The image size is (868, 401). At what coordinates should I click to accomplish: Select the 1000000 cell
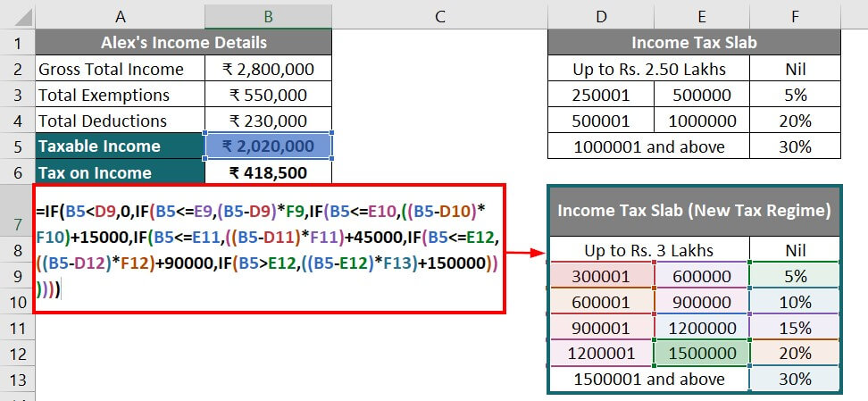702,121
